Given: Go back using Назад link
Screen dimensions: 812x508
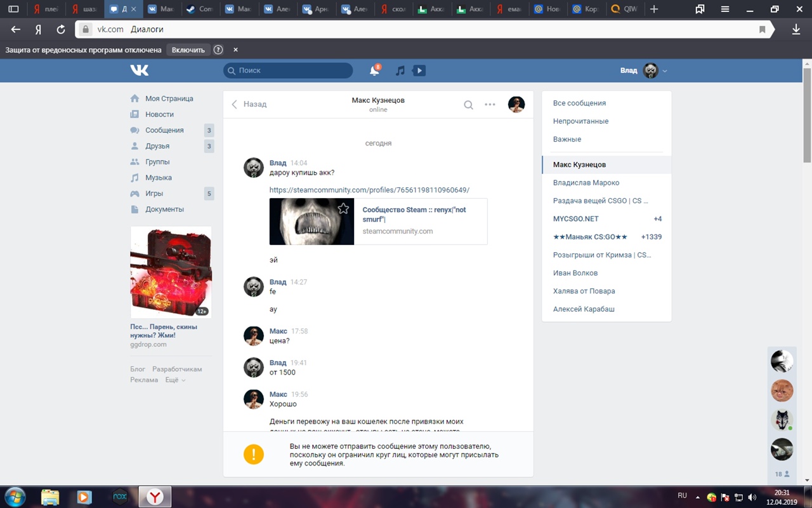Looking at the screenshot, I should click(x=249, y=104).
